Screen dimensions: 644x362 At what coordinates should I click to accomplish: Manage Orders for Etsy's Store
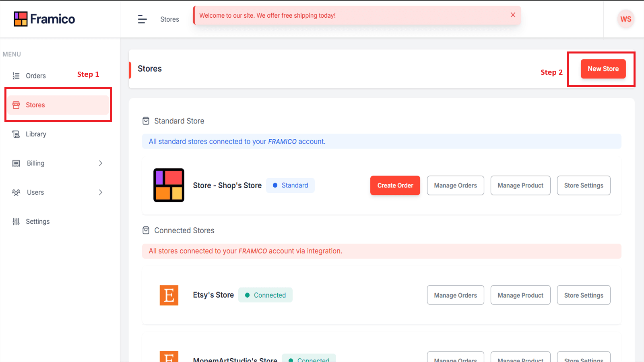coord(456,295)
